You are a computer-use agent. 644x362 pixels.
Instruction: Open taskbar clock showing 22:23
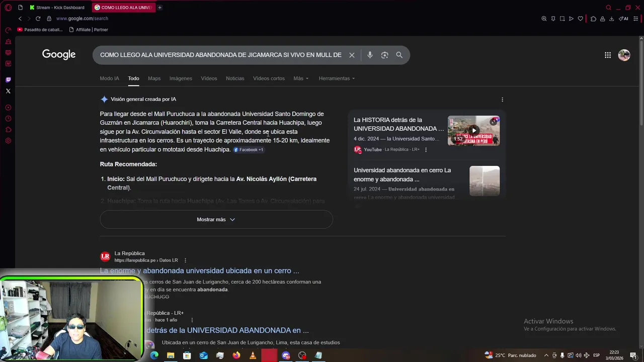614,355
